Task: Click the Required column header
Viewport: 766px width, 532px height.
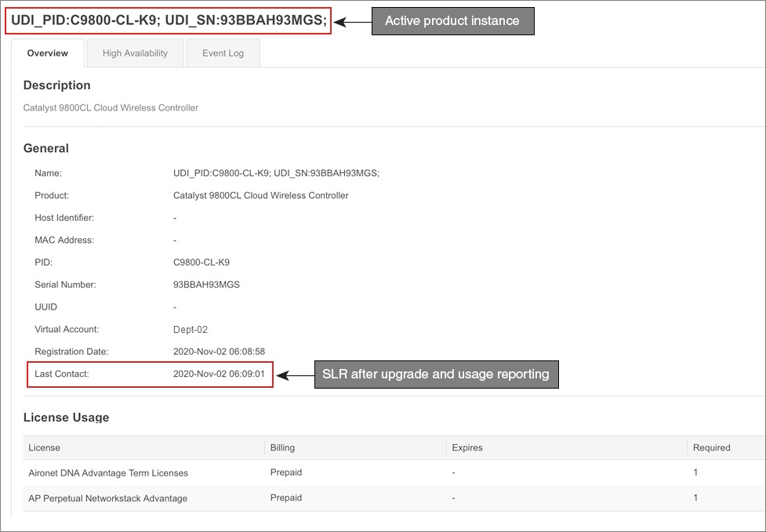Action: pyautogui.click(x=709, y=447)
